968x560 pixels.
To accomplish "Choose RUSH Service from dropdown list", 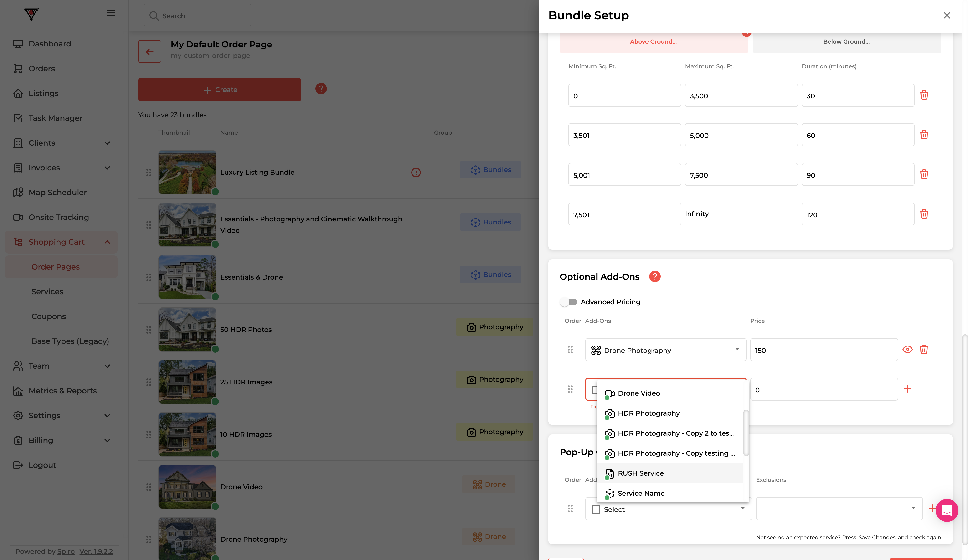I will point(669,473).
